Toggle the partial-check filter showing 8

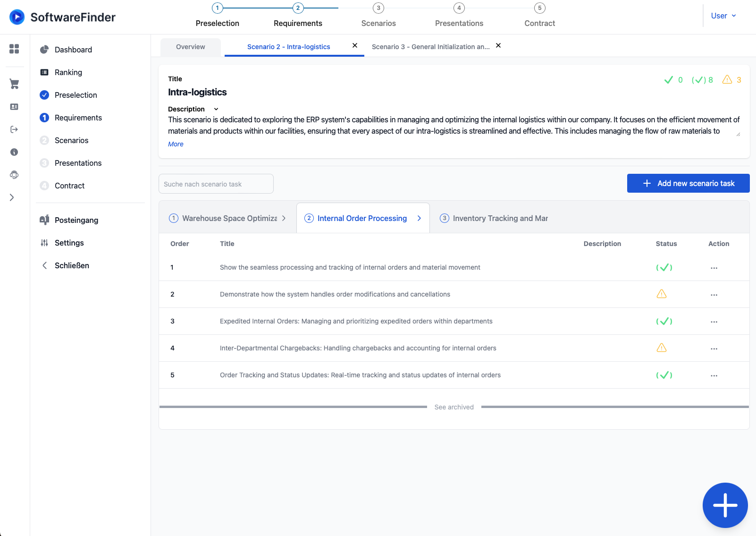pyautogui.click(x=702, y=80)
